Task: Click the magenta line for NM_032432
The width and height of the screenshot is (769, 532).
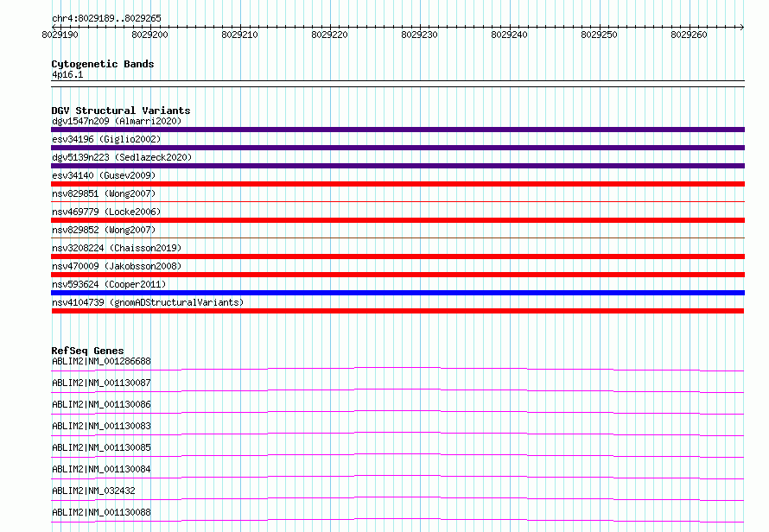Action: click(x=397, y=498)
